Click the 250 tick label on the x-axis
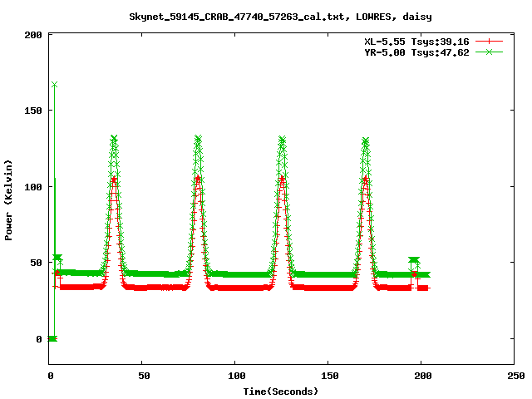This screenshot has height=399, width=532. (x=516, y=376)
